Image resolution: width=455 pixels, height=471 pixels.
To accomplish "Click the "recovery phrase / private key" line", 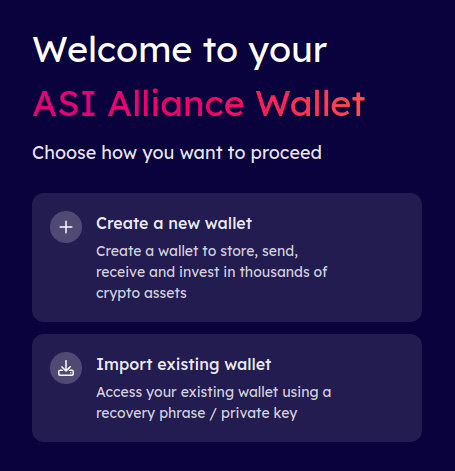I will click(x=197, y=414).
